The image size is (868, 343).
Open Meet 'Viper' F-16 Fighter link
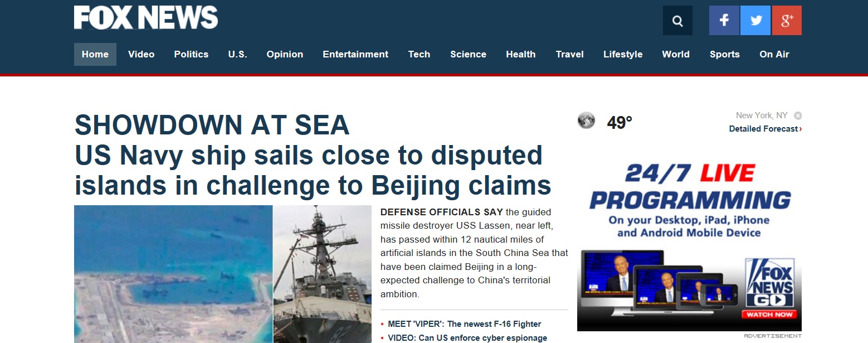(x=465, y=324)
